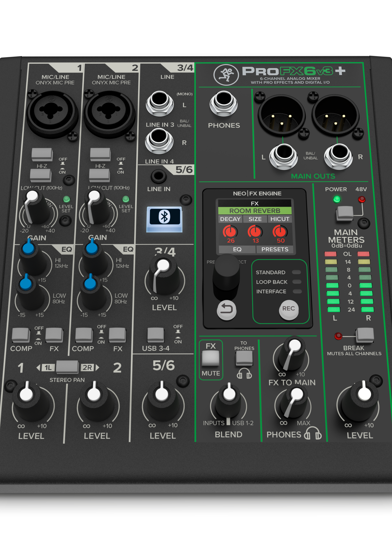Toggle channel 1 LOW CUT switch

(41, 175)
